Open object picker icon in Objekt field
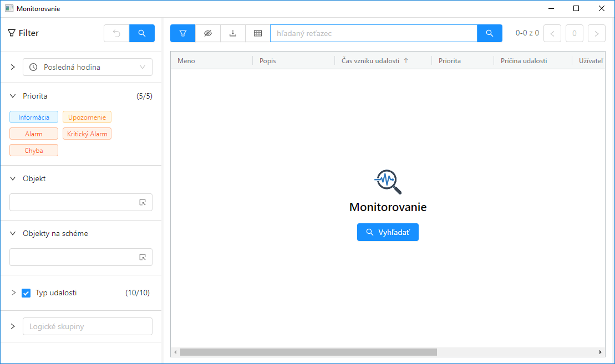615x364 pixels. click(143, 202)
